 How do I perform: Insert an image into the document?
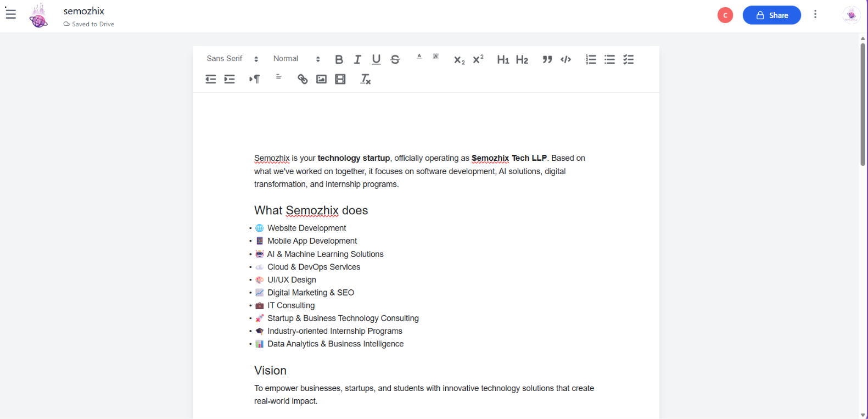click(x=322, y=79)
